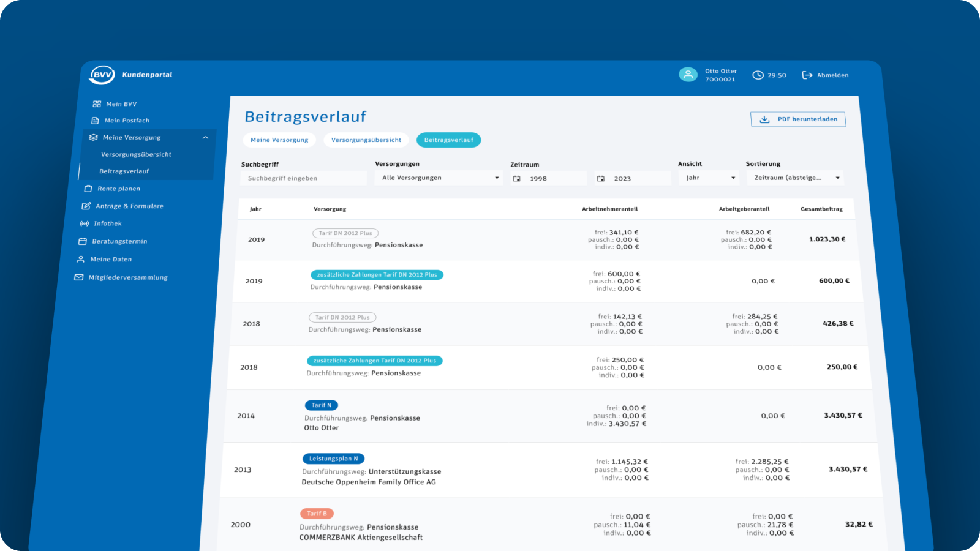
Task: Click the Versorgung column header
Action: click(x=330, y=209)
